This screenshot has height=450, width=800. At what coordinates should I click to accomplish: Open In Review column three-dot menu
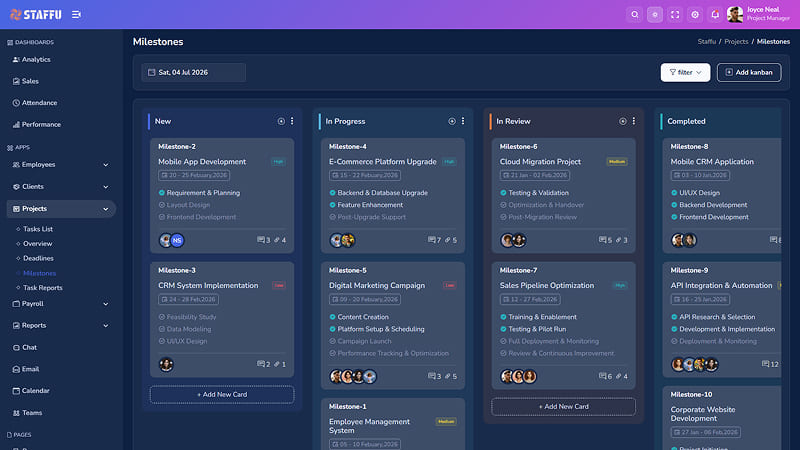click(634, 121)
